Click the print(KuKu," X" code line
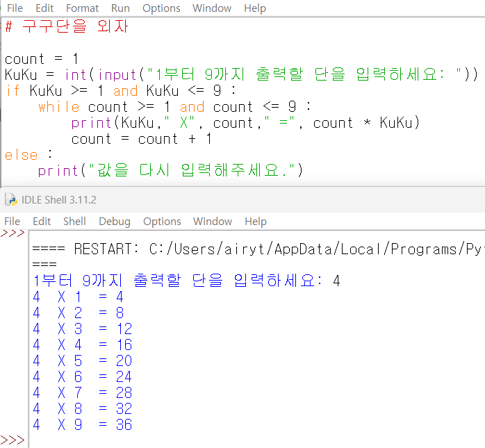The image size is (485, 448). point(245,123)
